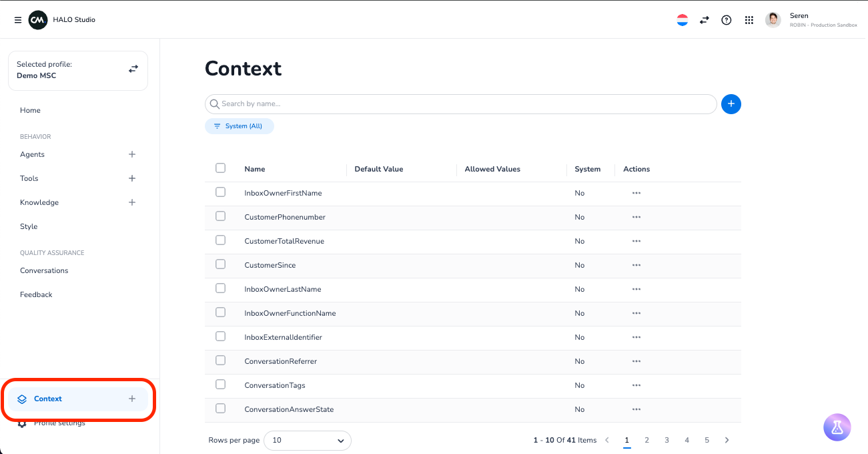868x454 pixels.
Task: Tick the CustomerSince row checkbox
Action: tap(221, 264)
